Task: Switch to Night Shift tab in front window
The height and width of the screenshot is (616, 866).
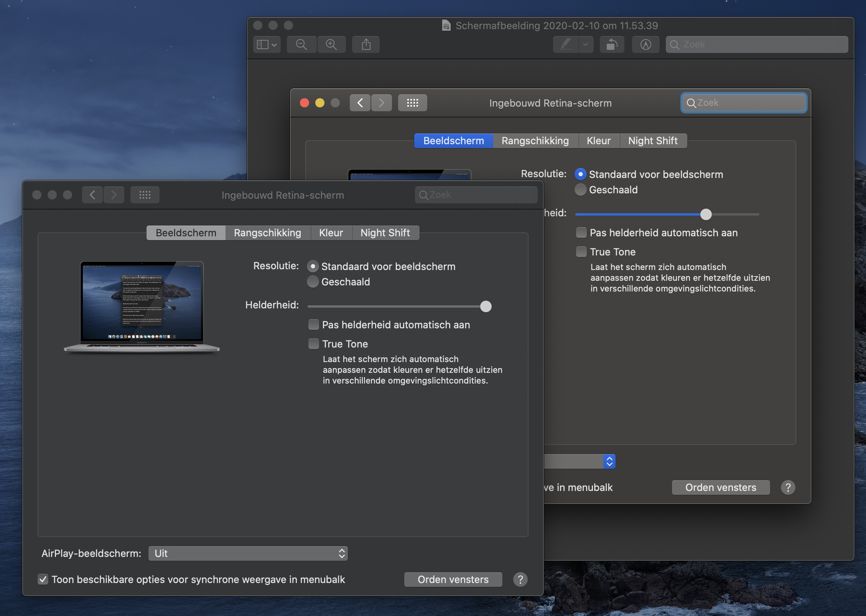Action: 385,232
